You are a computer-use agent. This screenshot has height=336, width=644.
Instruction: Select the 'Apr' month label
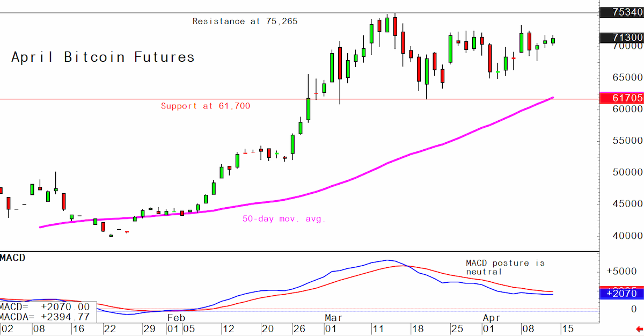491,317
